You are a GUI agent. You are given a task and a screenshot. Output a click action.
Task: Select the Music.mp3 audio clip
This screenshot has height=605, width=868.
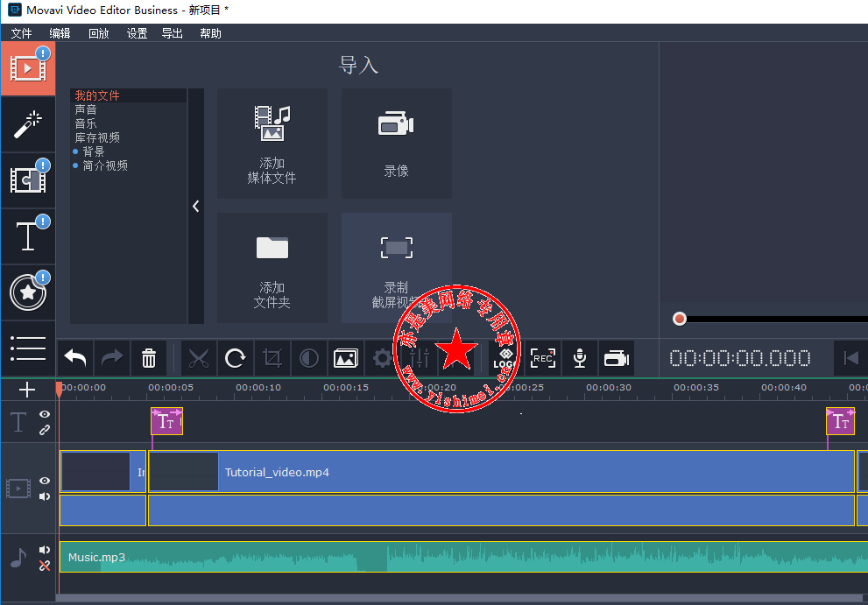coord(463,557)
